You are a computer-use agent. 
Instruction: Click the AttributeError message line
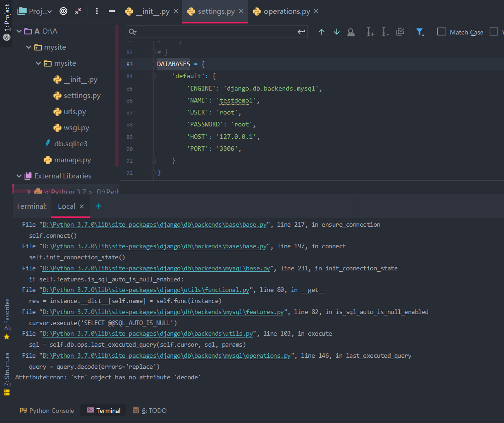(108, 377)
